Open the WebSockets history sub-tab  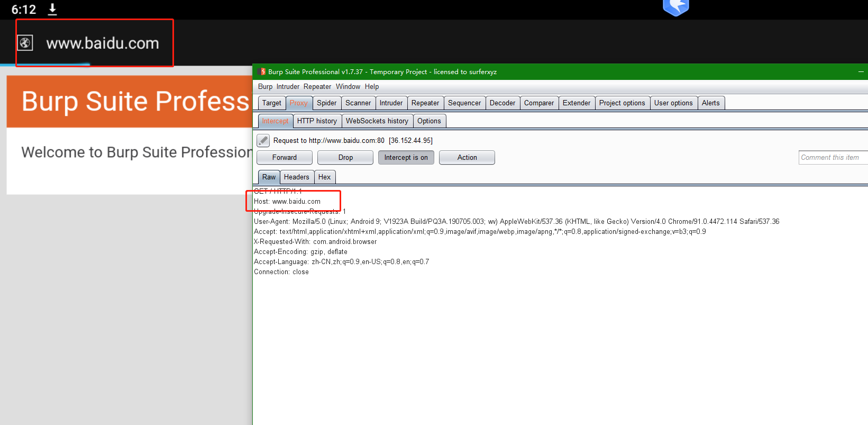click(x=377, y=121)
